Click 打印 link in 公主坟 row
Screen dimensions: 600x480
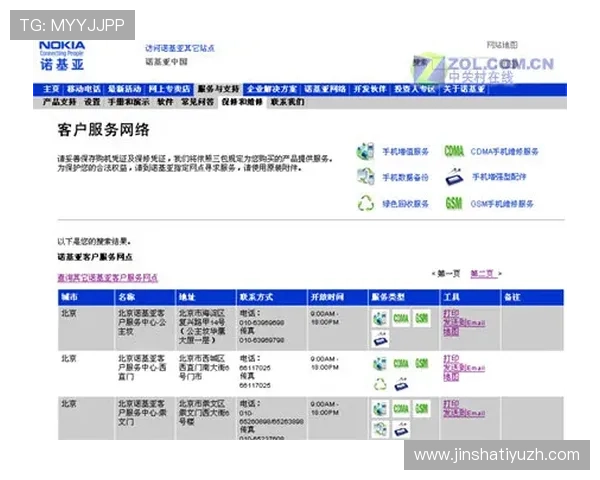(451, 313)
